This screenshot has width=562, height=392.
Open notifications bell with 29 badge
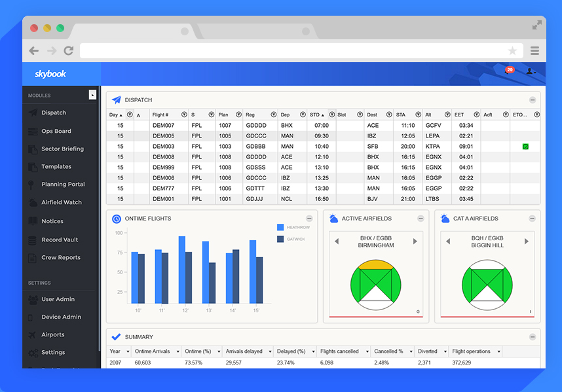(508, 71)
